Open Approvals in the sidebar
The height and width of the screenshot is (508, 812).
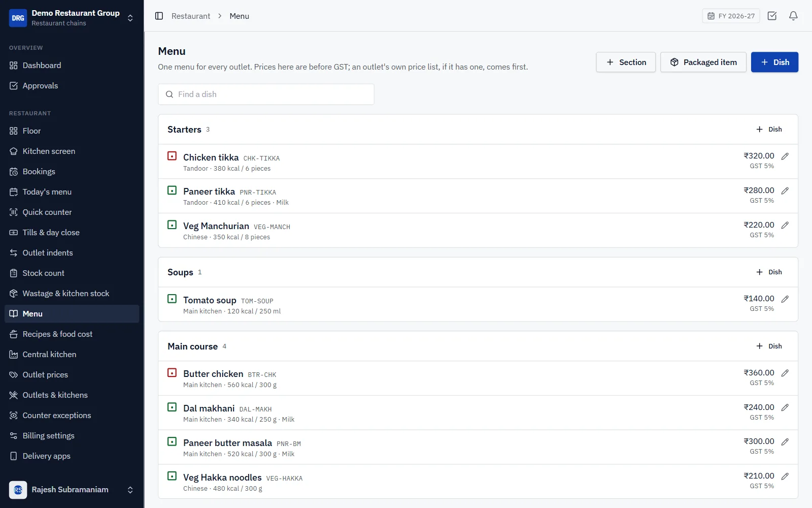[x=72, y=86]
